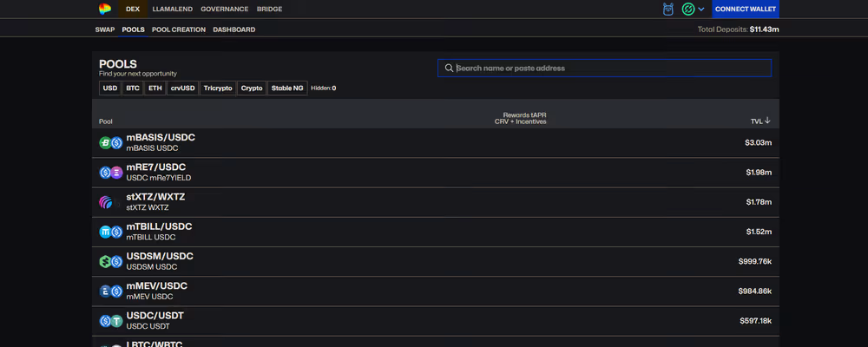Click the green network icon

(688, 9)
